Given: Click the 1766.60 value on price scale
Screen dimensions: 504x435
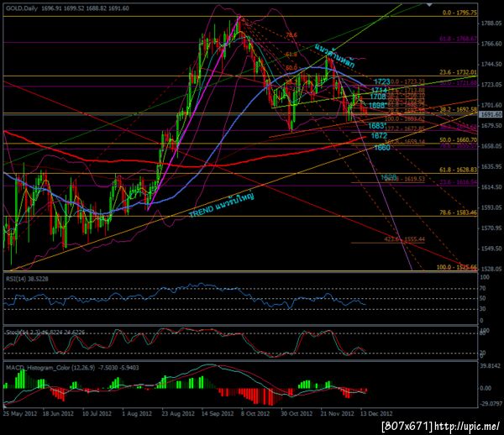Looking at the screenshot, I should pyautogui.click(x=491, y=44).
